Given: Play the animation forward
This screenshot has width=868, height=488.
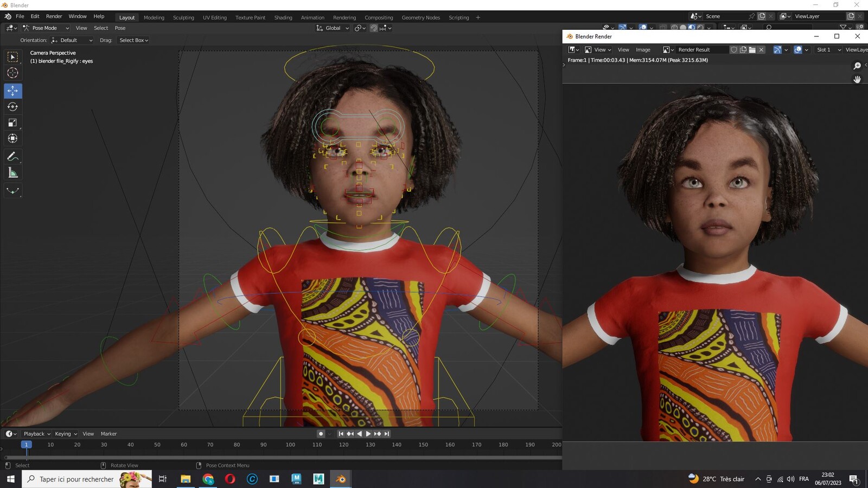Looking at the screenshot, I should pyautogui.click(x=368, y=434).
